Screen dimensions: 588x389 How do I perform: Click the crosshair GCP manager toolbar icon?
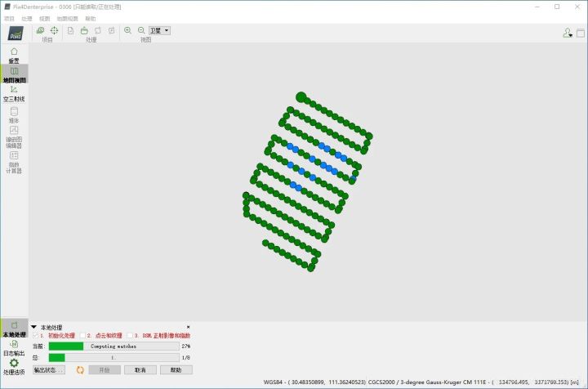tap(55, 30)
